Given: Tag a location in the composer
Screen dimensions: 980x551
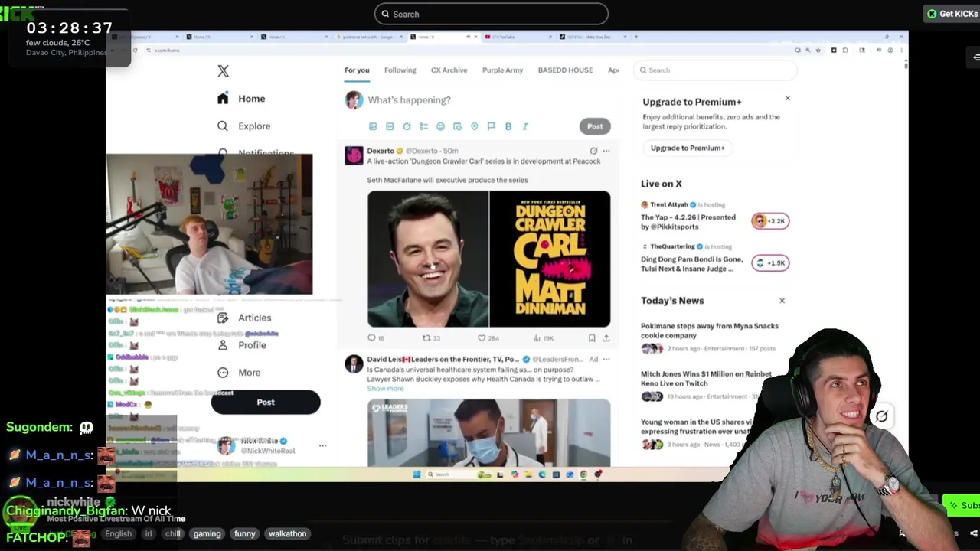Looking at the screenshot, I should pyautogui.click(x=474, y=126).
